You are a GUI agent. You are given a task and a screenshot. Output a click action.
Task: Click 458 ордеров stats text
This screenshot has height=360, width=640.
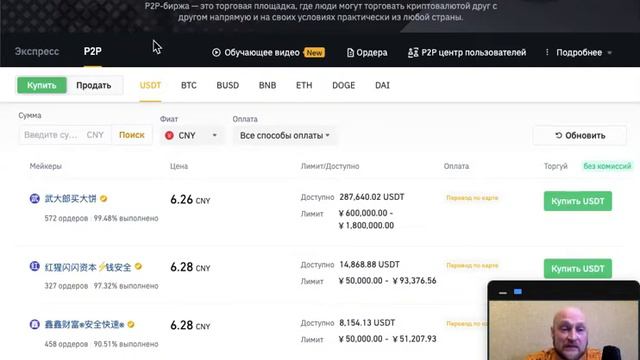tap(66, 344)
